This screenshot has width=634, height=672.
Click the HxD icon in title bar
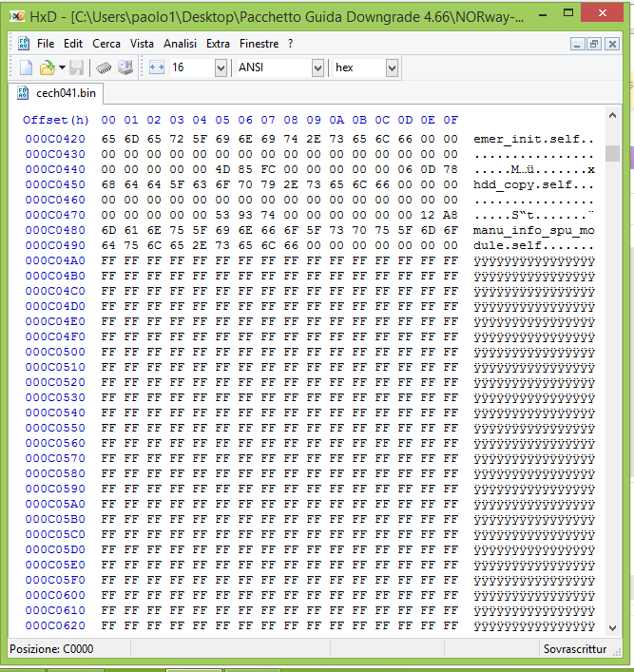click(17, 16)
